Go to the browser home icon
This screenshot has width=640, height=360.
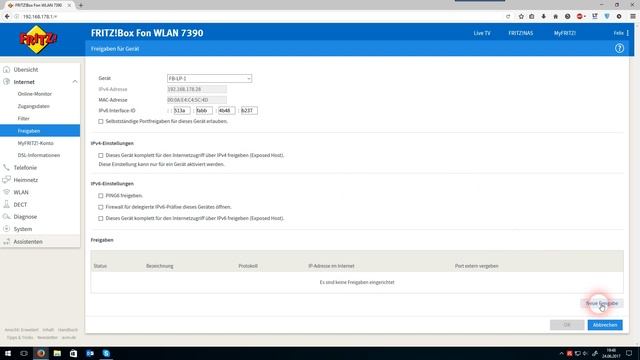[x=556, y=16]
